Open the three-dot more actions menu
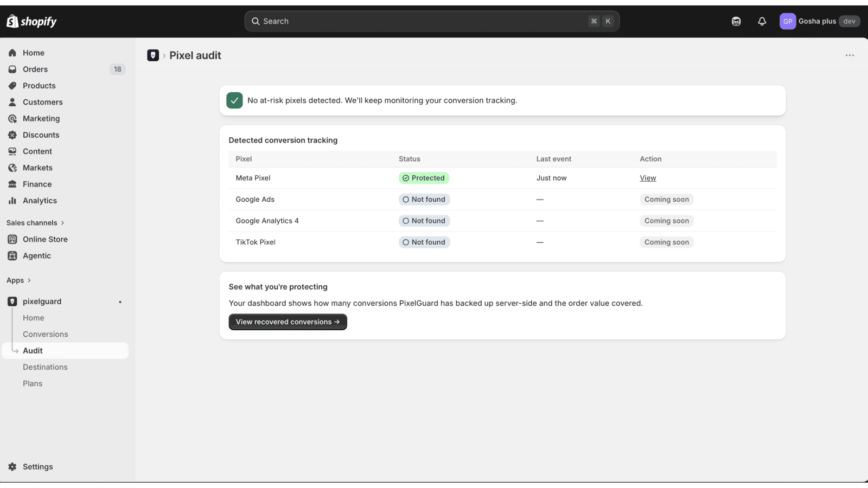The height and width of the screenshot is (488, 868). (x=850, y=55)
